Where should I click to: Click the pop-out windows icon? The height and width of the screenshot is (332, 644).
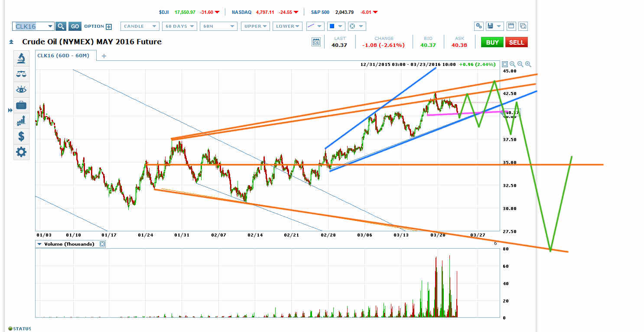coord(523,26)
